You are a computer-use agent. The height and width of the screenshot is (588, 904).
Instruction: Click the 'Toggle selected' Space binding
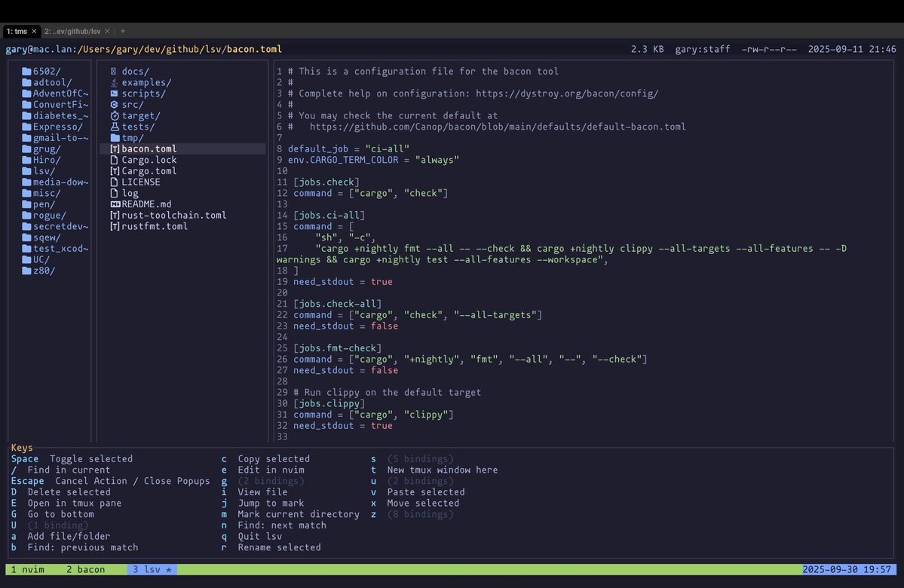72,459
